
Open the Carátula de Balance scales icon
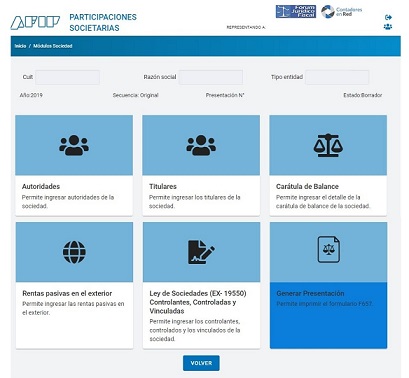tap(328, 145)
